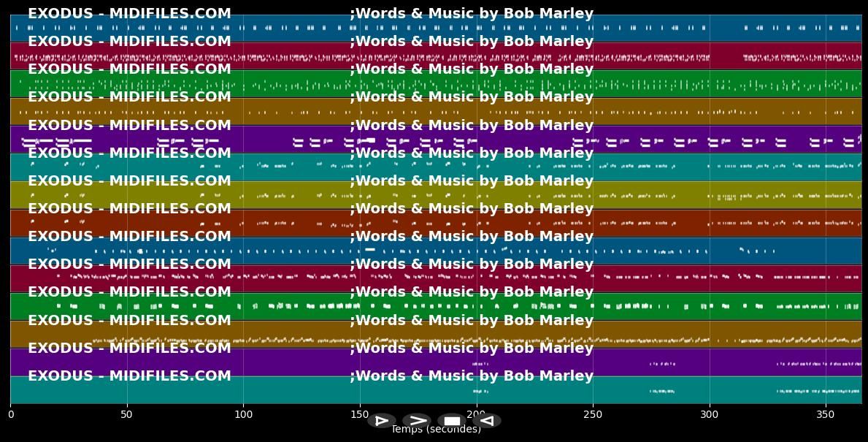Click the 300 seconds tick label

[709, 414]
